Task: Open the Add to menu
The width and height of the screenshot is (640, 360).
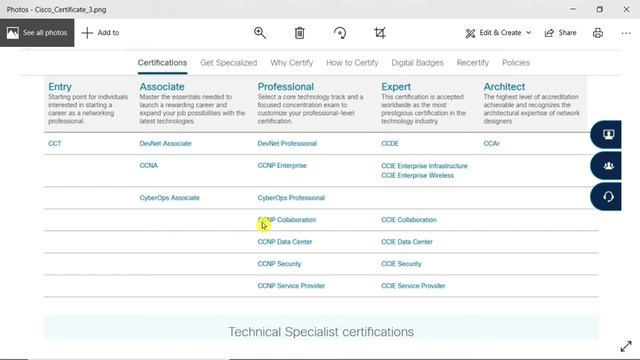Action: [x=100, y=33]
